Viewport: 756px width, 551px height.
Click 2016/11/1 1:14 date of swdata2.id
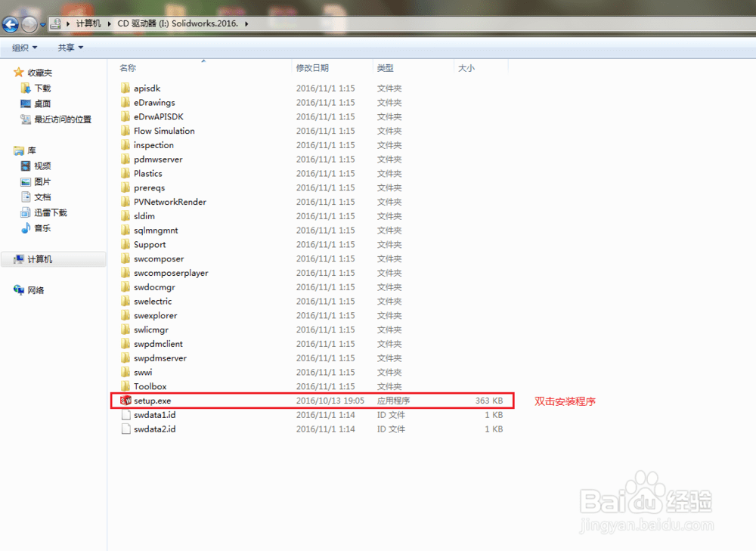coord(325,429)
